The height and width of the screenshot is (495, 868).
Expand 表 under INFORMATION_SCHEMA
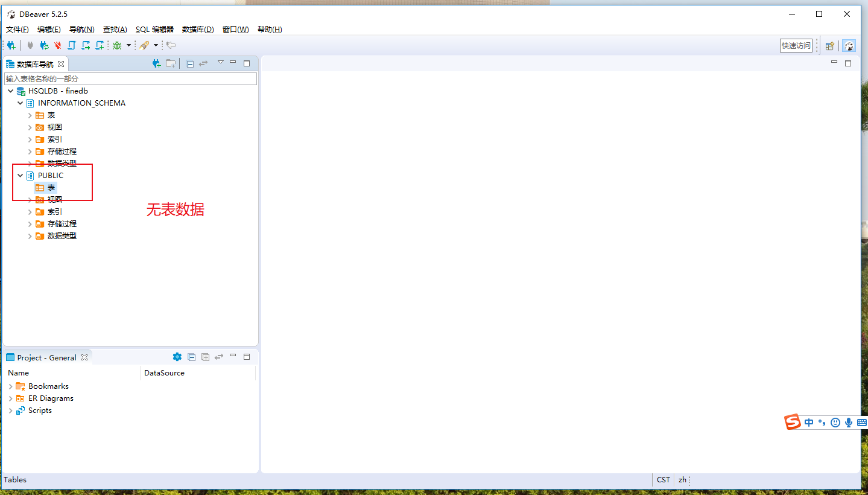pos(30,115)
